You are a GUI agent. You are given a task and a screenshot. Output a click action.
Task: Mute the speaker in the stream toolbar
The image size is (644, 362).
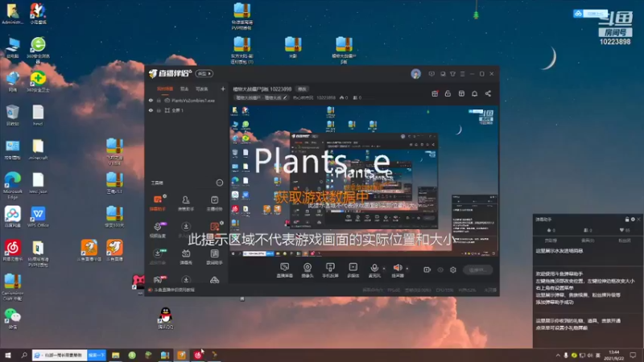[397, 269]
